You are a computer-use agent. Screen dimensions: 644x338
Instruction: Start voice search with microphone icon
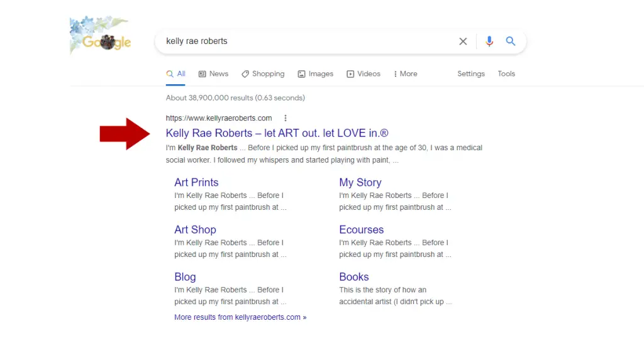(x=489, y=41)
